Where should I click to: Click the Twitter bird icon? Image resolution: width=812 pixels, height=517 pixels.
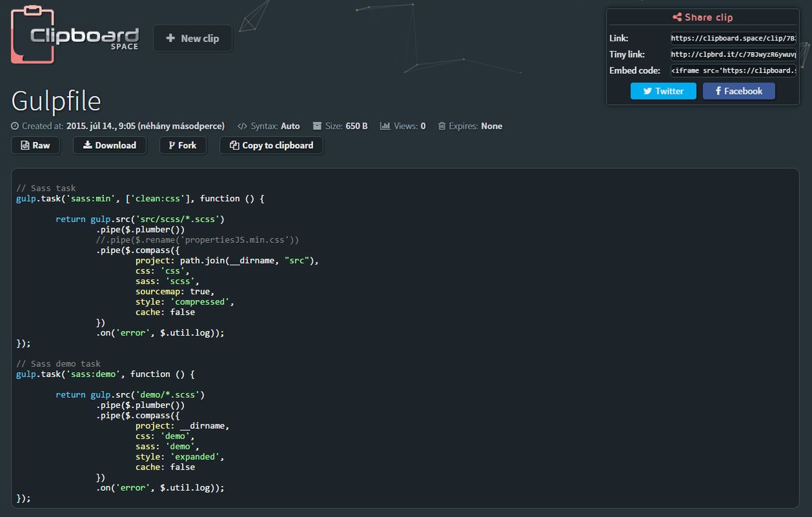(x=647, y=90)
